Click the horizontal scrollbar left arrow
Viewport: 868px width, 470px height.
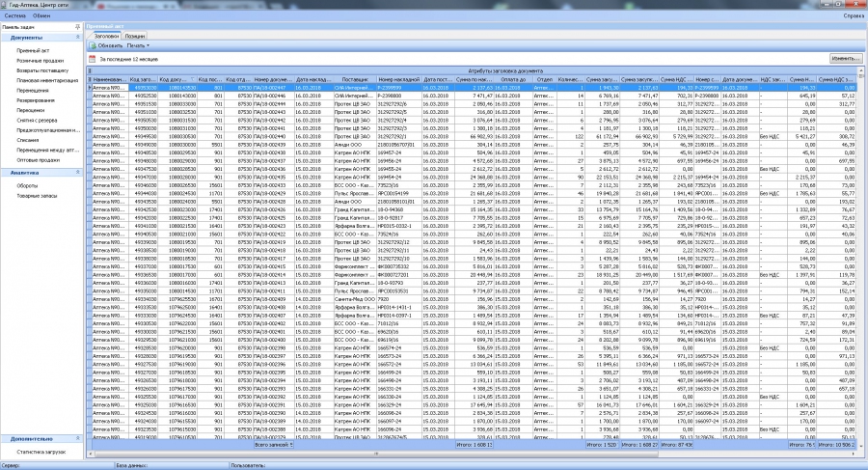click(x=91, y=454)
